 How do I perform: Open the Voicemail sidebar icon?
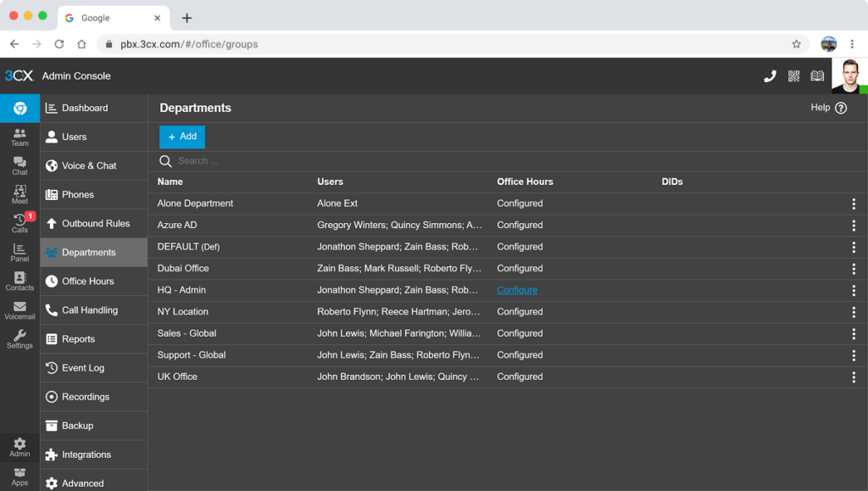click(19, 310)
